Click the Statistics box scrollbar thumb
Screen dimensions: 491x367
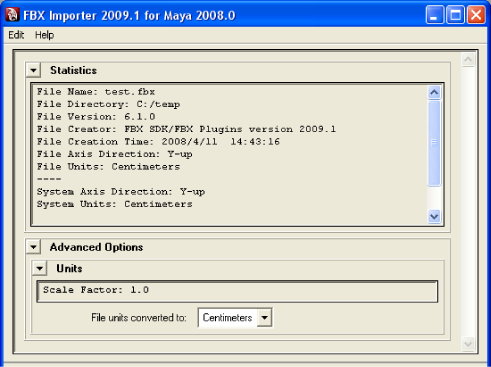click(434, 143)
